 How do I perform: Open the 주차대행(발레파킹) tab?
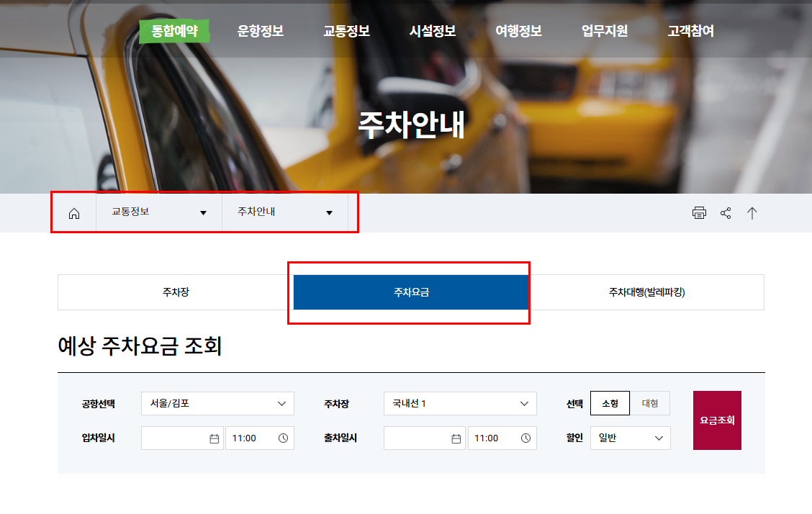pyautogui.click(x=646, y=292)
